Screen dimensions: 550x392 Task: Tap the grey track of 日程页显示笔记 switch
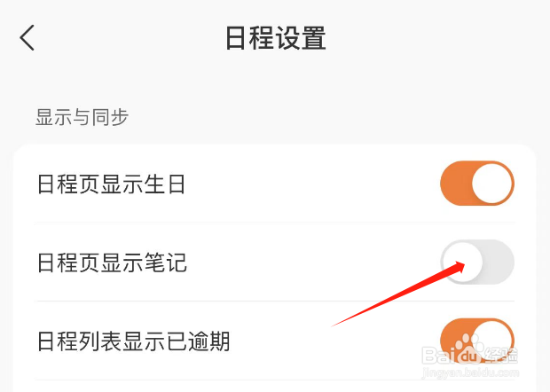[x=499, y=263]
